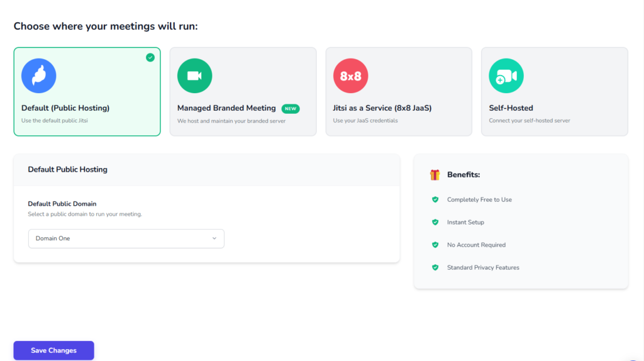
Task: Click 'Standard Privacy Features' text
Action: (483, 267)
